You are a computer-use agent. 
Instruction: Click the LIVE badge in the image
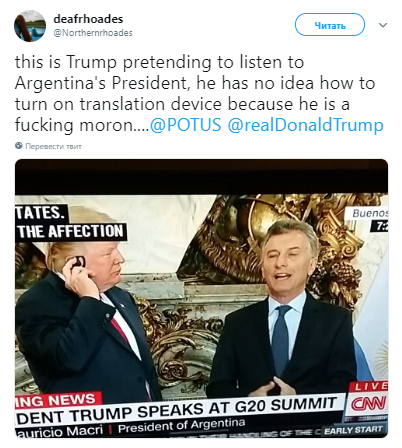pos(371,386)
